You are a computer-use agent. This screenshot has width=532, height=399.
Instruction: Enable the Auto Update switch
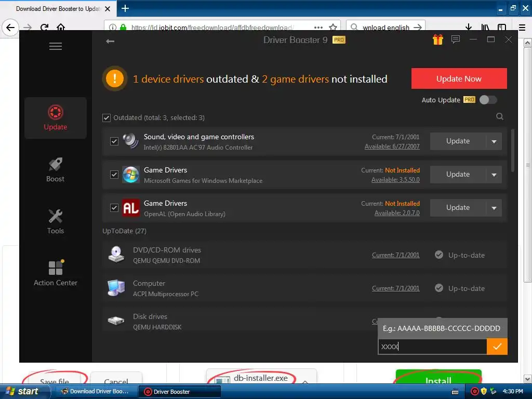pos(488,100)
